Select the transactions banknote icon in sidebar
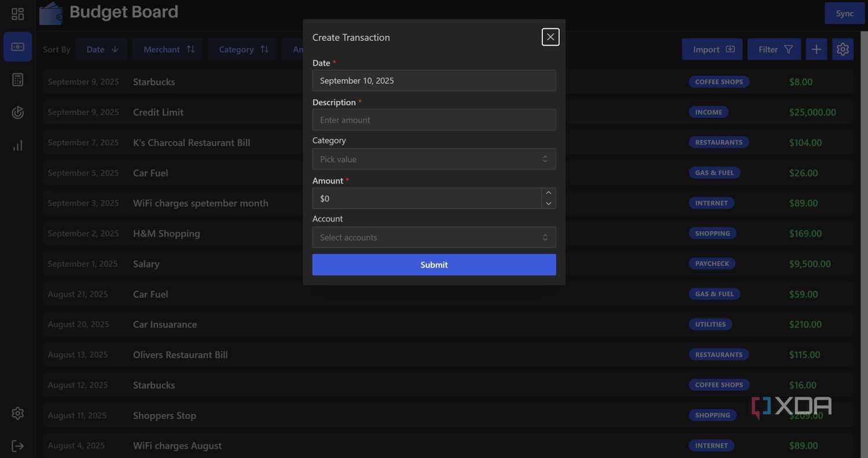Image resolution: width=868 pixels, height=458 pixels. (18, 47)
